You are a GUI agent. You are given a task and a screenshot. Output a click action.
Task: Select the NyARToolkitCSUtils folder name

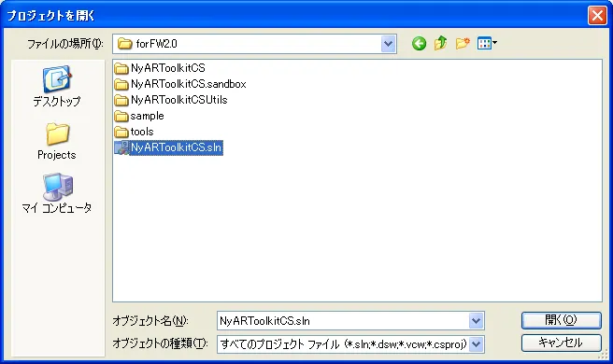pyautogui.click(x=179, y=100)
